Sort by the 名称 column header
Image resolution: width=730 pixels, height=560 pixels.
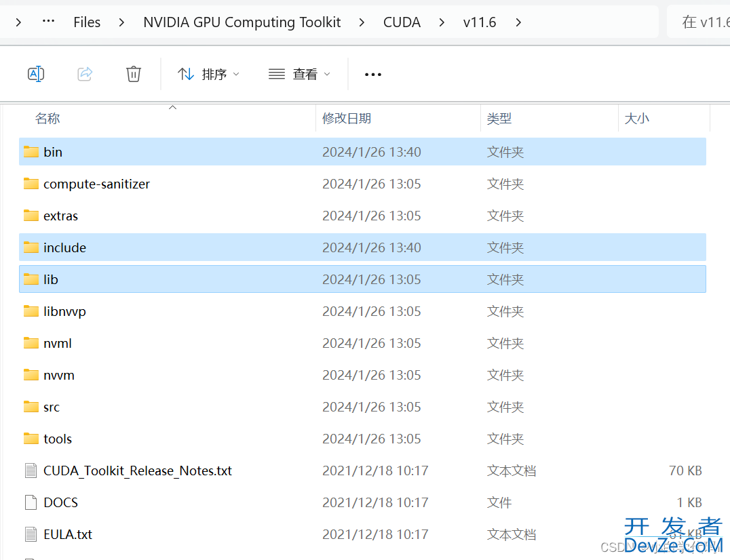pos(47,119)
